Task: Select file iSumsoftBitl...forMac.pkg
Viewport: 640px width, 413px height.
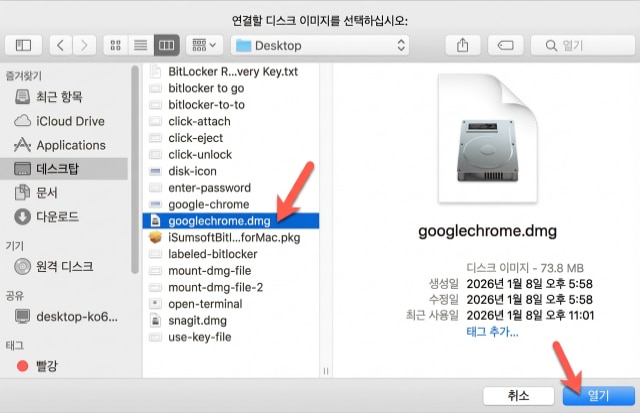Action: tap(231, 238)
